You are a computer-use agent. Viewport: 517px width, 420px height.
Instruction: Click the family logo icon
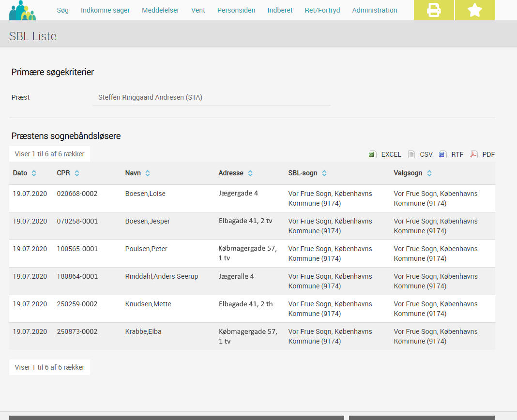22,11
